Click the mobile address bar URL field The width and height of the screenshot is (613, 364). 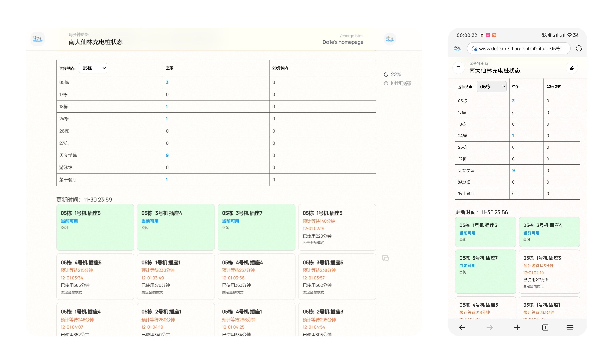[x=519, y=49]
